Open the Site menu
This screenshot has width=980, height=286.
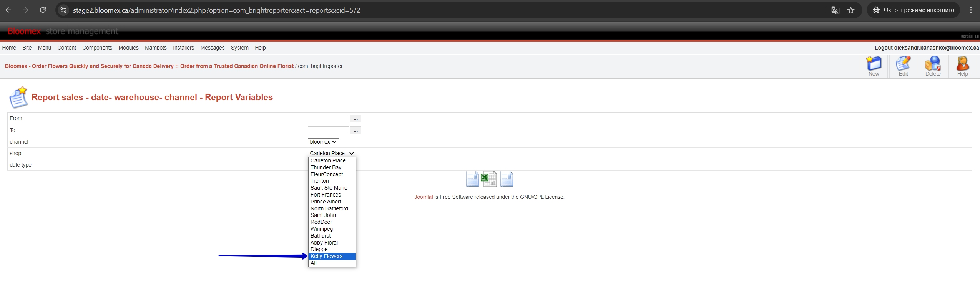point(27,48)
